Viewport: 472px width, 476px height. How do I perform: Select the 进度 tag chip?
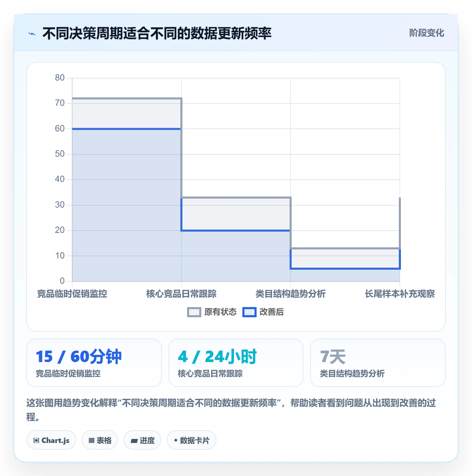click(142, 440)
